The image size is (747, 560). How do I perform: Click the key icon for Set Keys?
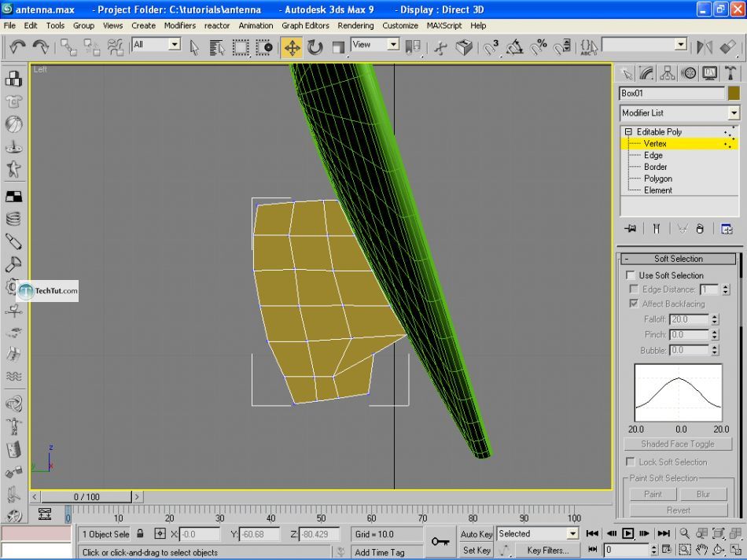[x=440, y=541]
